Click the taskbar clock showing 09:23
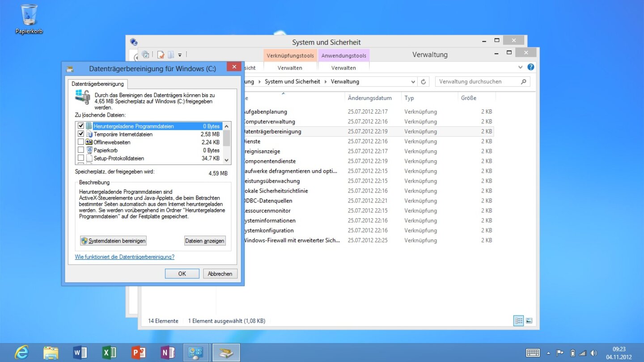Image resolution: width=644 pixels, height=362 pixels. point(619,353)
